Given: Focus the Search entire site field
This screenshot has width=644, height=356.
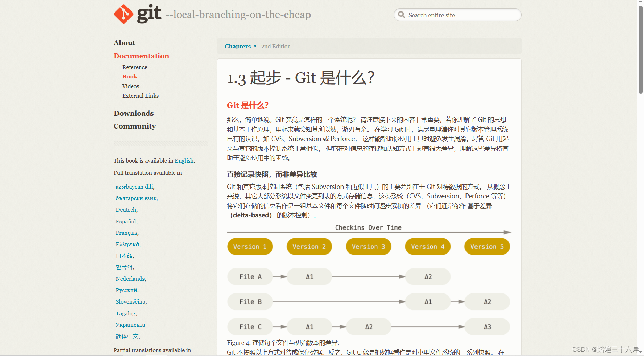Looking at the screenshot, I should click(x=457, y=15).
